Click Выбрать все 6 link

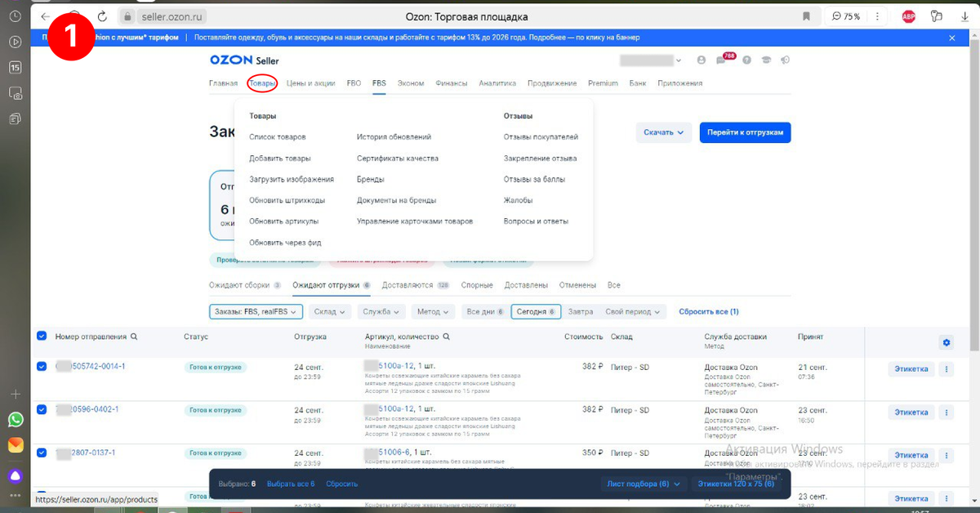[291, 484]
